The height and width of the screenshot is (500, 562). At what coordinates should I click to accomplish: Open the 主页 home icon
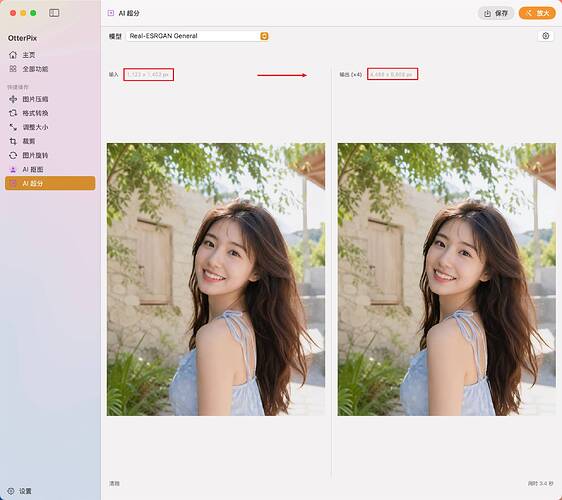13,55
